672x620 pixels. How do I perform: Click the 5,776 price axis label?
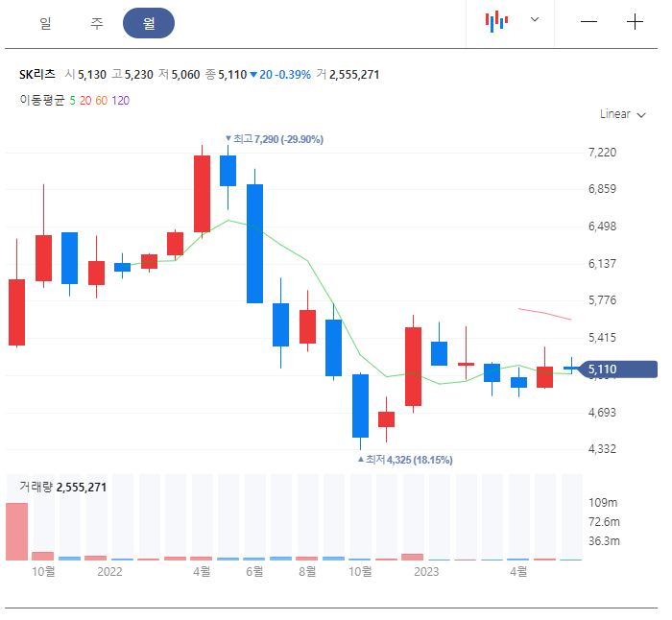pyautogui.click(x=602, y=300)
